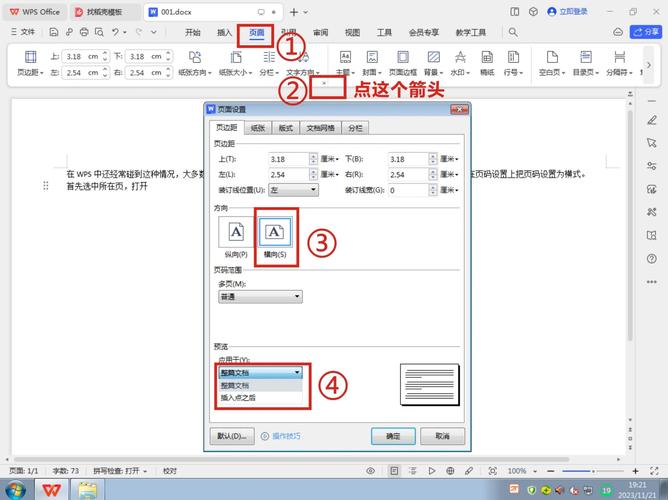Open WPS from the taskbar
Screen dimensions: 668x500
(52, 490)
